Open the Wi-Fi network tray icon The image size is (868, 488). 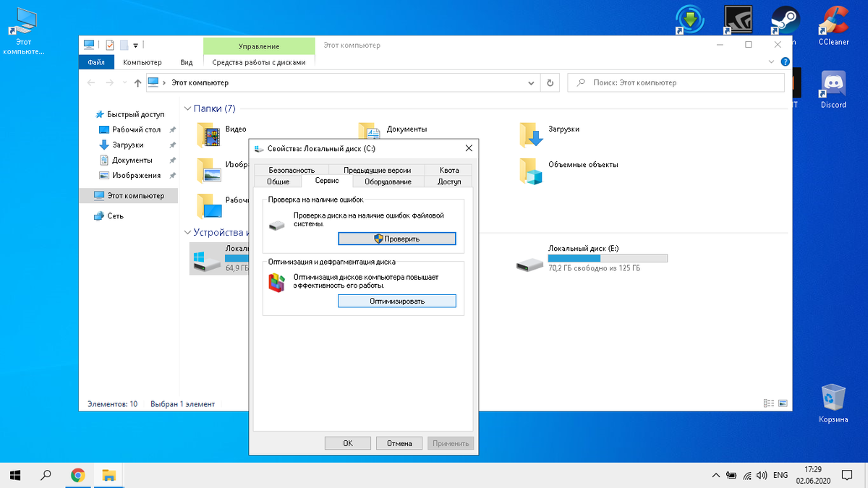click(746, 476)
